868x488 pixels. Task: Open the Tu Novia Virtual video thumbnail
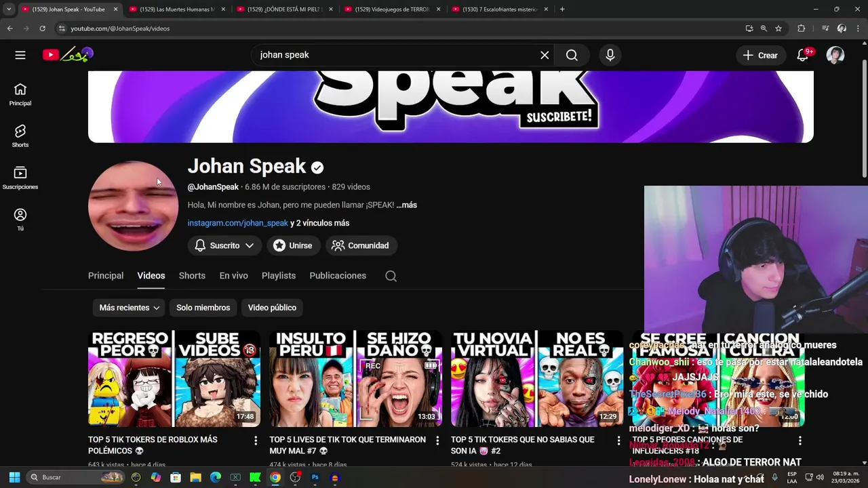(537, 379)
